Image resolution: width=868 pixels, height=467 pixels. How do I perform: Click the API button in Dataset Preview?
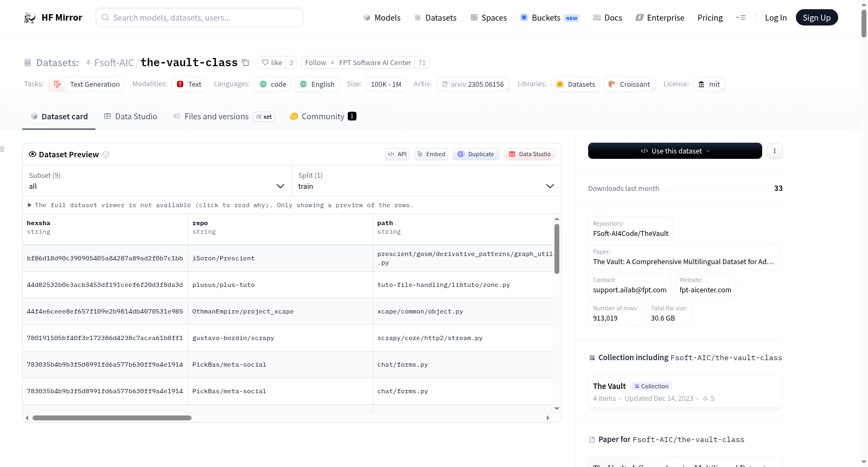coord(397,154)
